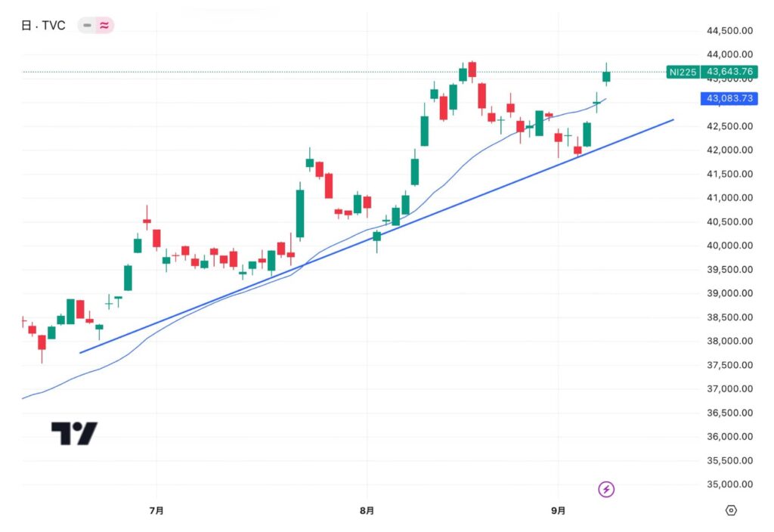The height and width of the screenshot is (532, 774).
Task: Click the gray dash icon beside TVC
Action: [x=88, y=25]
